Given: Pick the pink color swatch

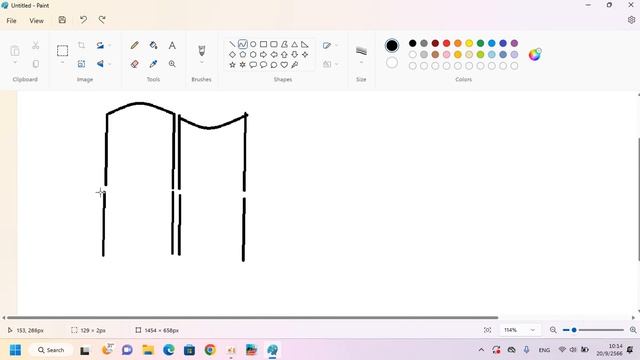Looking at the screenshot, I should pyautogui.click(x=447, y=54).
